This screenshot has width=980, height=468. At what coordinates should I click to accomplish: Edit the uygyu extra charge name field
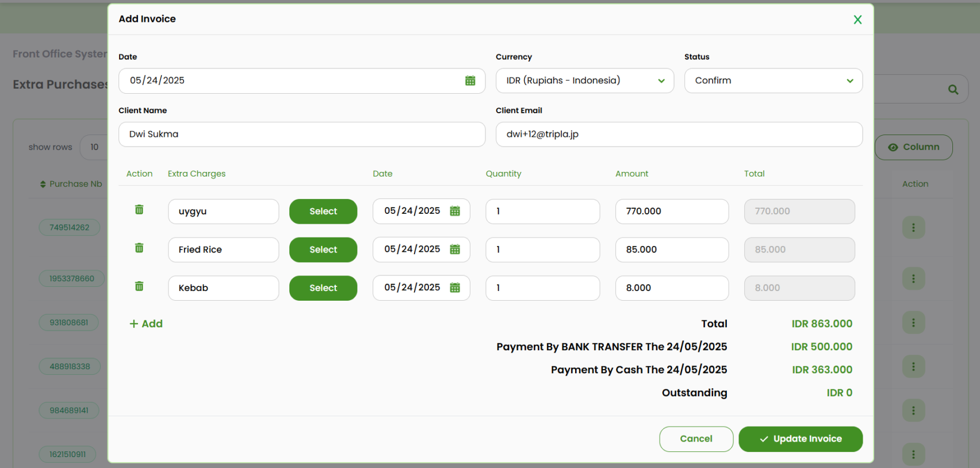[223, 211]
